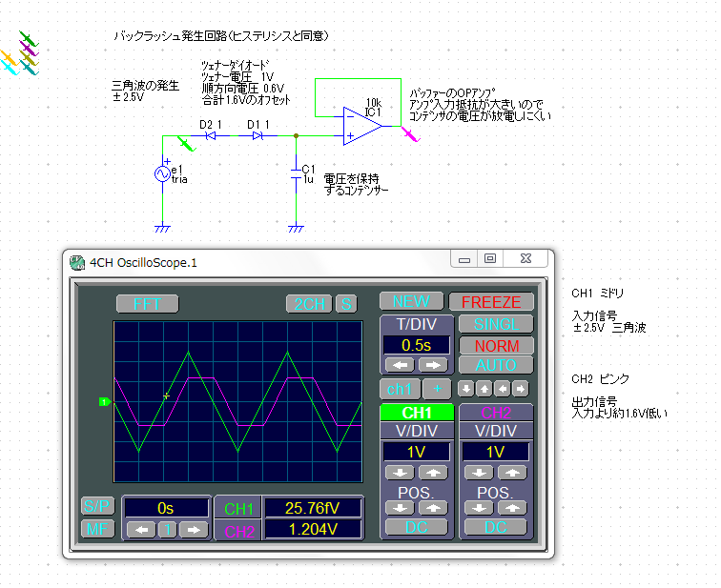Click the 25.76fV CH1 reading

313,508
